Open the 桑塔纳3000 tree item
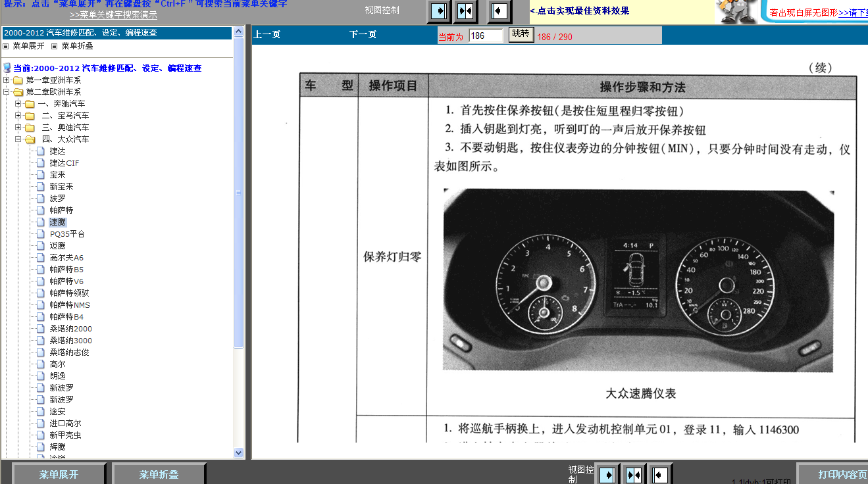The width and height of the screenshot is (868, 484). coord(71,341)
